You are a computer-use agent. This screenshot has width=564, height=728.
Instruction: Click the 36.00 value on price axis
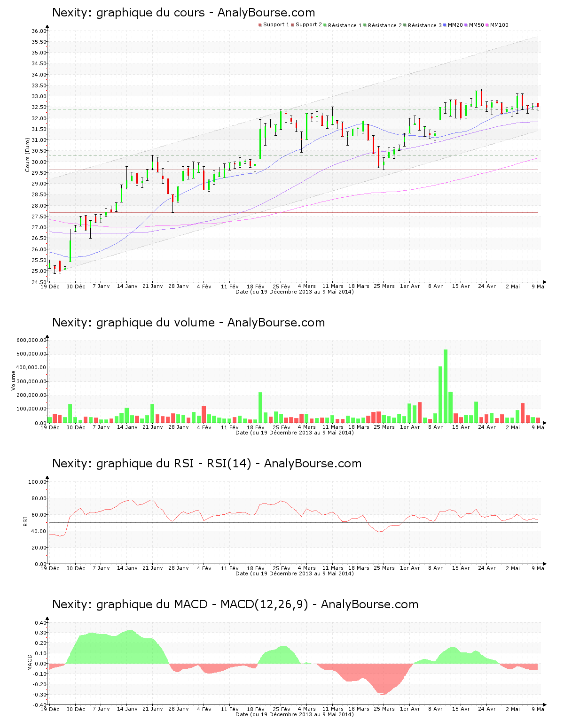pyautogui.click(x=39, y=31)
